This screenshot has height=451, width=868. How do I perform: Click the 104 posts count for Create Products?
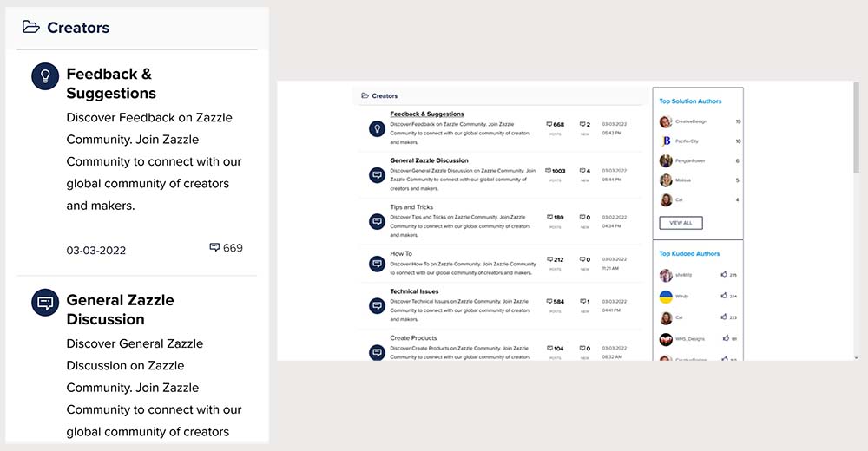[558, 348]
